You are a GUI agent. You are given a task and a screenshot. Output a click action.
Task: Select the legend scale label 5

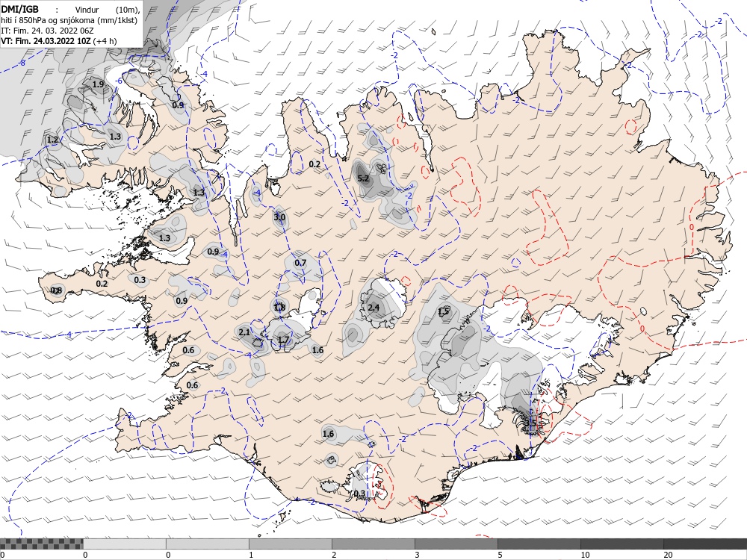pos(500,555)
